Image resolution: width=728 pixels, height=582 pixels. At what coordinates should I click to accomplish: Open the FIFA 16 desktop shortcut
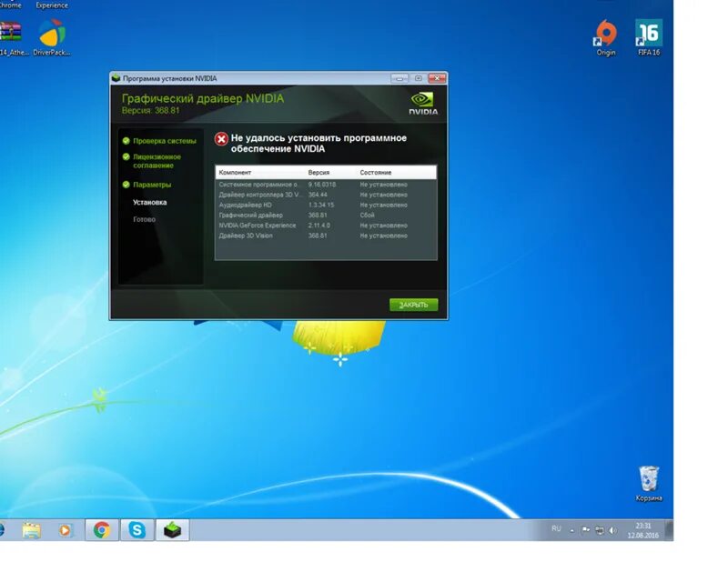click(649, 37)
